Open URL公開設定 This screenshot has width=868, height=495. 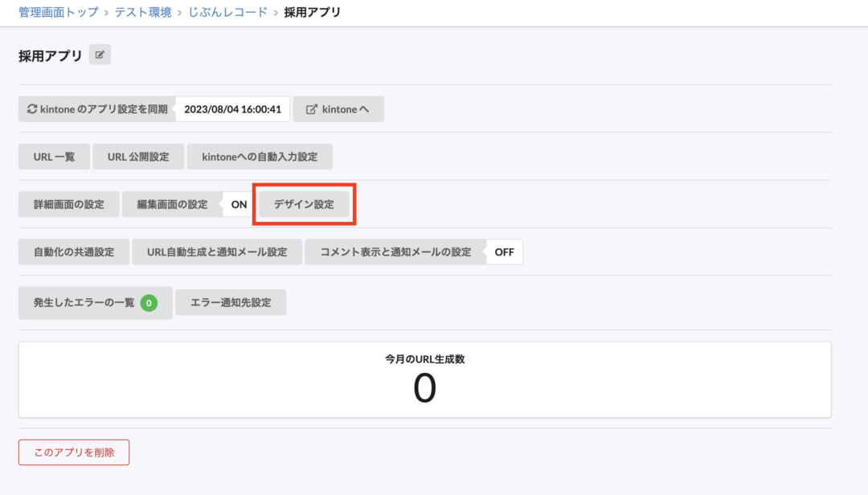tap(138, 157)
